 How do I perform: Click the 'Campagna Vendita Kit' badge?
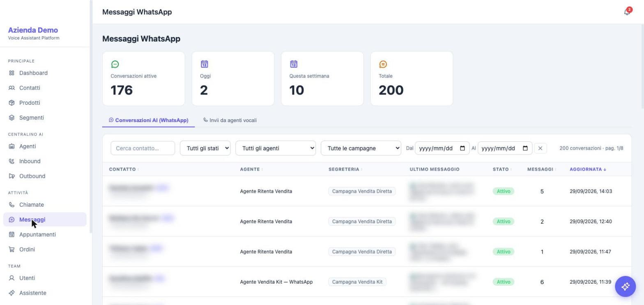(x=357, y=282)
